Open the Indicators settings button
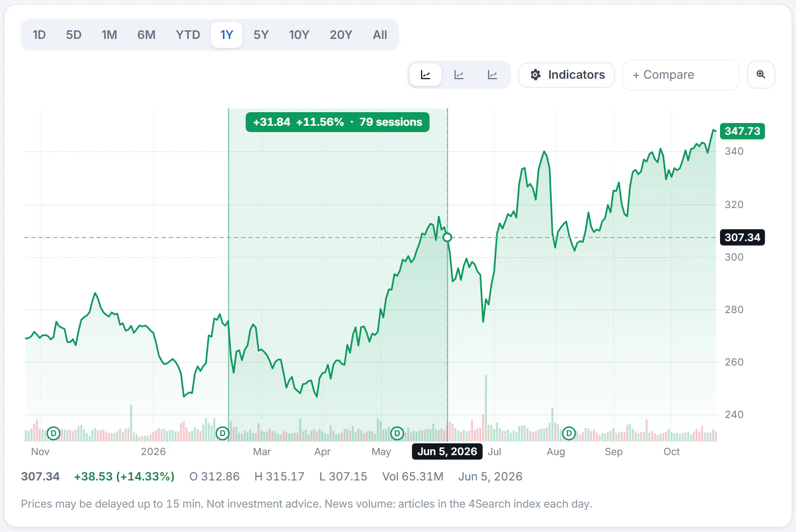 coord(567,75)
